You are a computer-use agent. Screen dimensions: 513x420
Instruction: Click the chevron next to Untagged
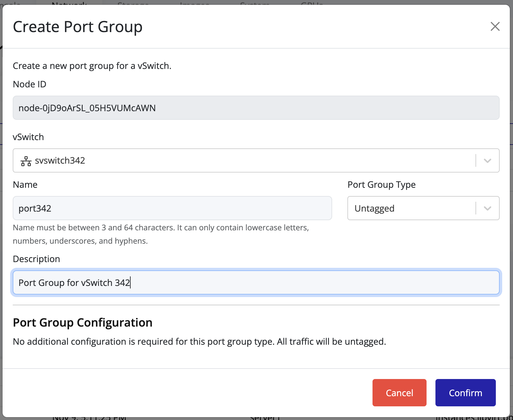pos(487,208)
